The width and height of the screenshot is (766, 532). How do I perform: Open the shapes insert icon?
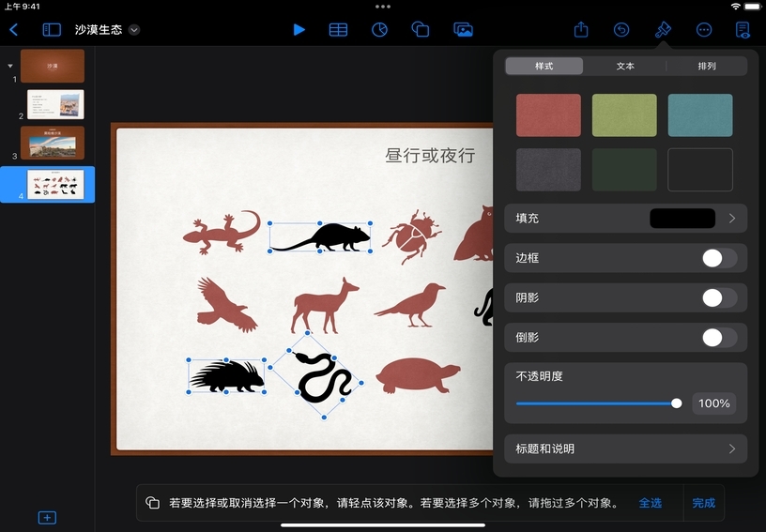pos(421,30)
